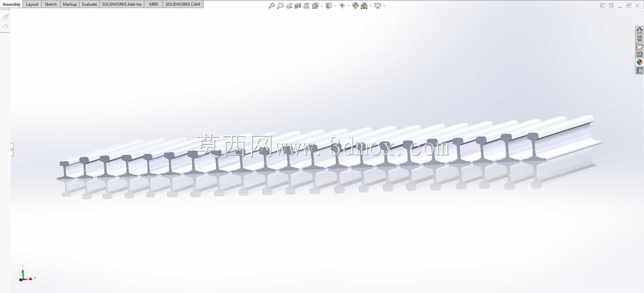644x293 pixels.
Task: Switch to the Layout tab
Action: [x=32, y=4]
